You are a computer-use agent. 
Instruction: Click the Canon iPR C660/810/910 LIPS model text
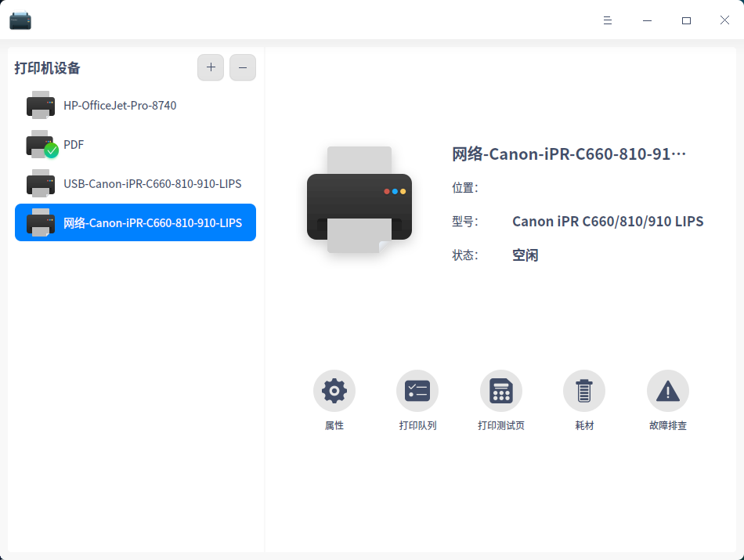606,221
